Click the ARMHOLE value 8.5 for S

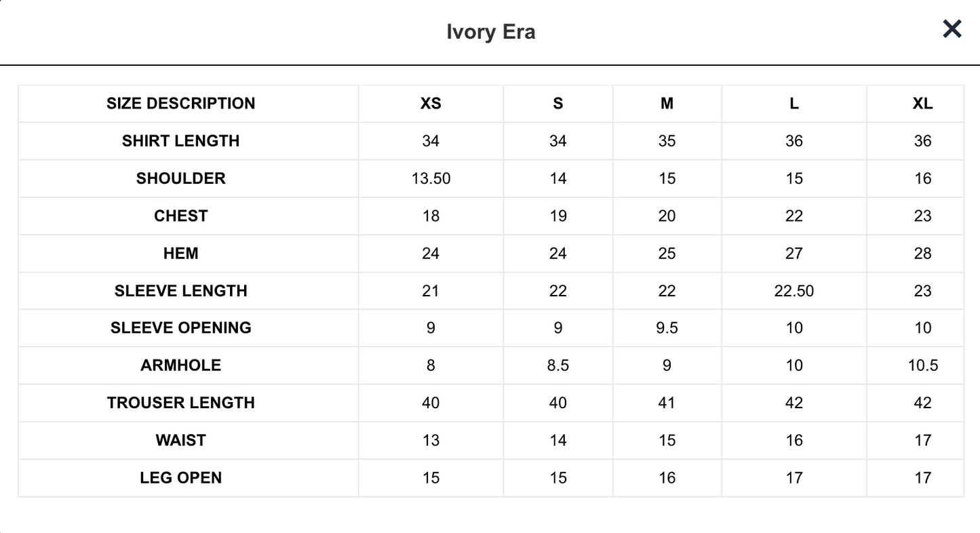pos(557,366)
